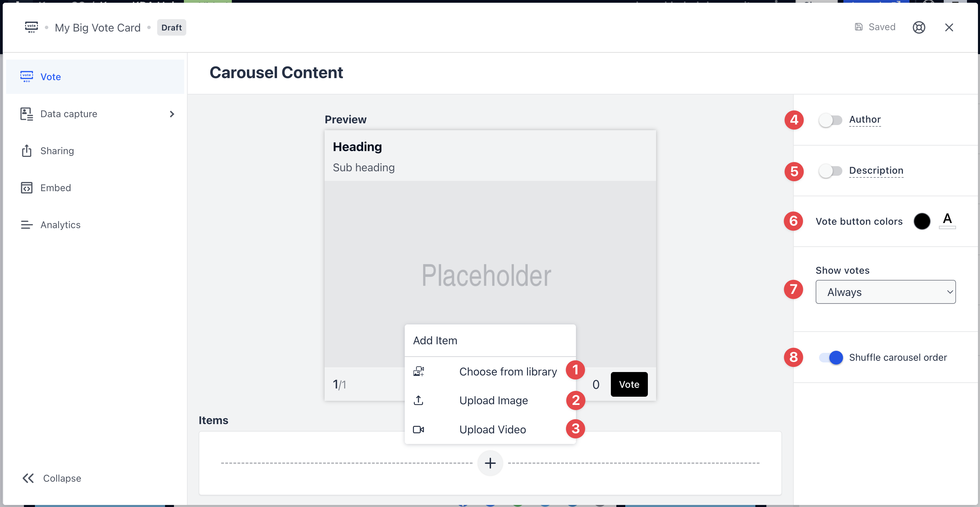
Task: Turn on the Description toggle
Action: pos(830,171)
